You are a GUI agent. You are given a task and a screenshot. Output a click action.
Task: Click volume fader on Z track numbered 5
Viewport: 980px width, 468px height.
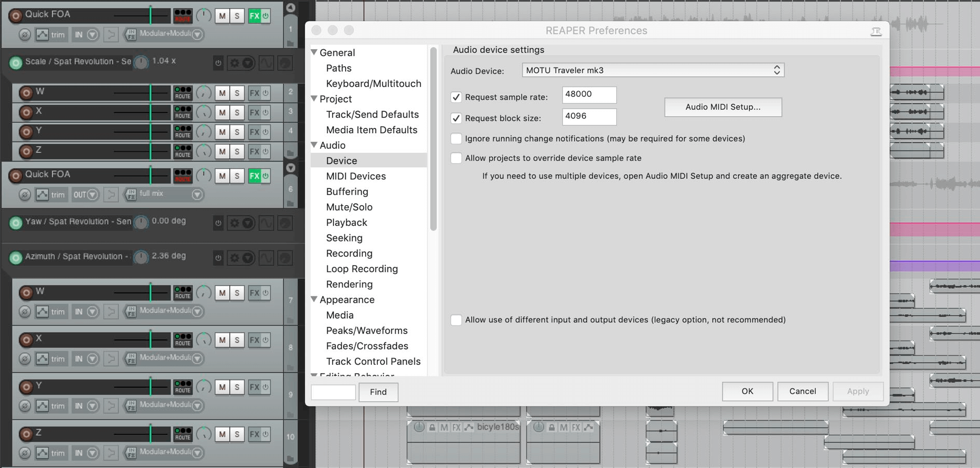pos(150,151)
